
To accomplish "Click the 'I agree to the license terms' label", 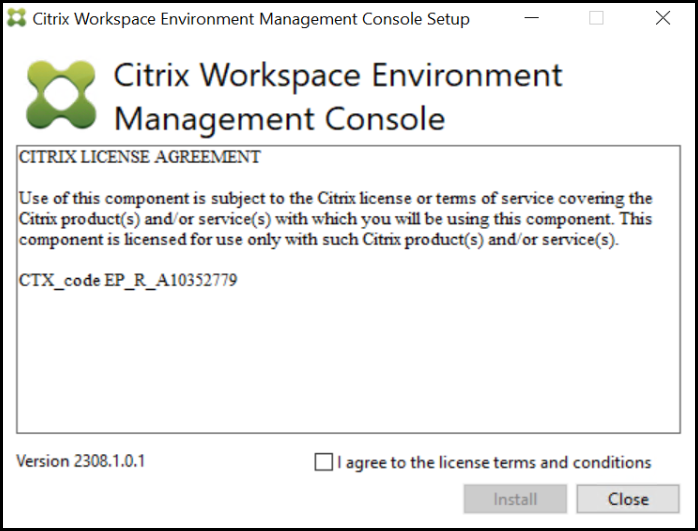I will pos(494,462).
